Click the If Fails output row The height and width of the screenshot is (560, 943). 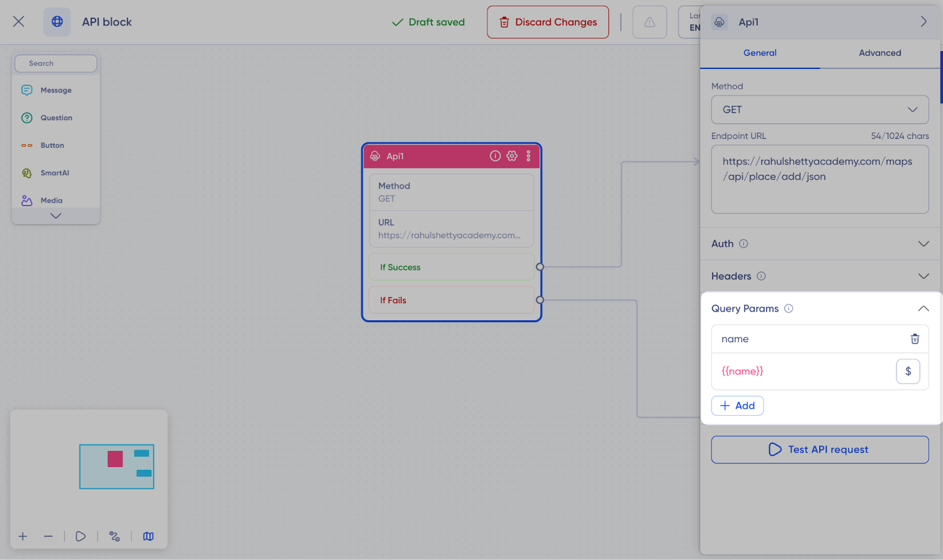click(x=451, y=300)
